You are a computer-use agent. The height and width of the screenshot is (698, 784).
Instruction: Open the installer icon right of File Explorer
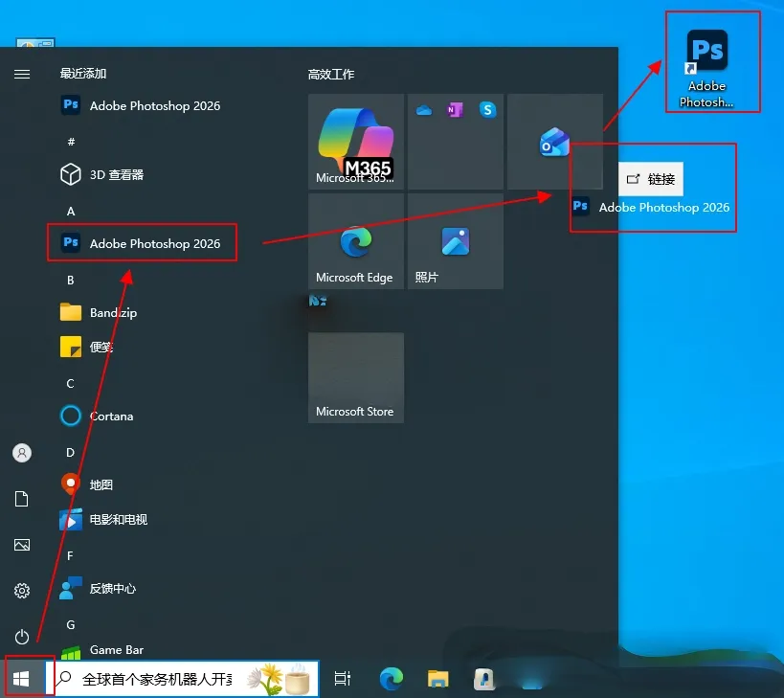(484, 679)
